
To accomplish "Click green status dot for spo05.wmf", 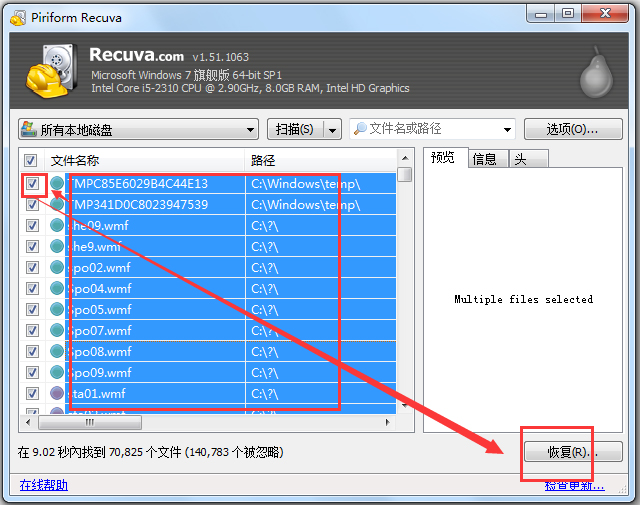I will [x=57, y=309].
